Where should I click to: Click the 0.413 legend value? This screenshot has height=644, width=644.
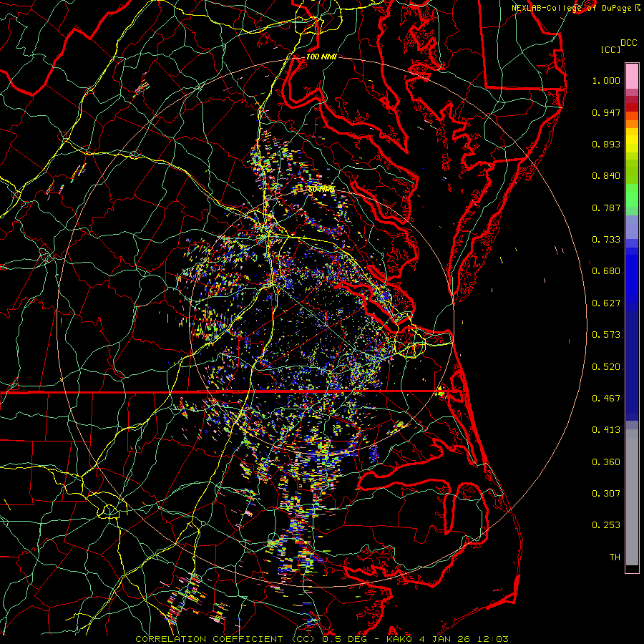pyautogui.click(x=606, y=430)
